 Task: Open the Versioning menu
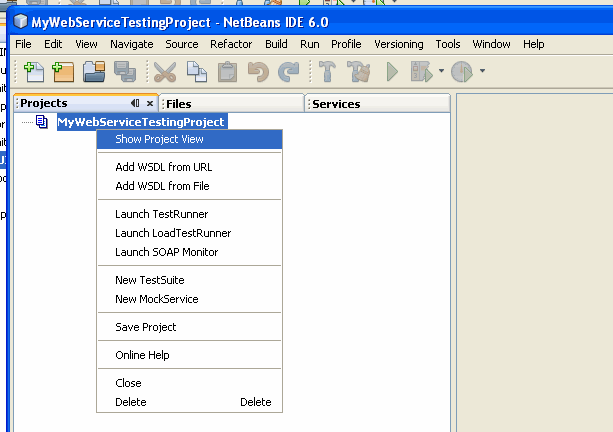398,44
